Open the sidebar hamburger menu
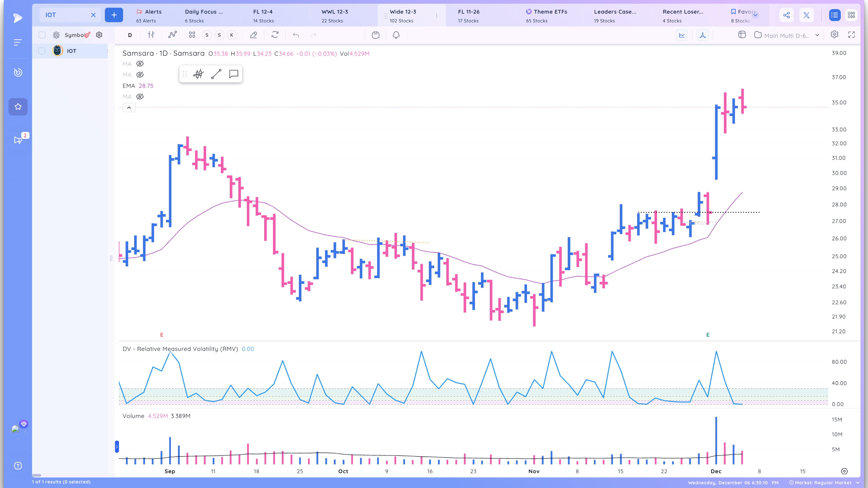Screen dimensions: 868x488 (x=18, y=42)
